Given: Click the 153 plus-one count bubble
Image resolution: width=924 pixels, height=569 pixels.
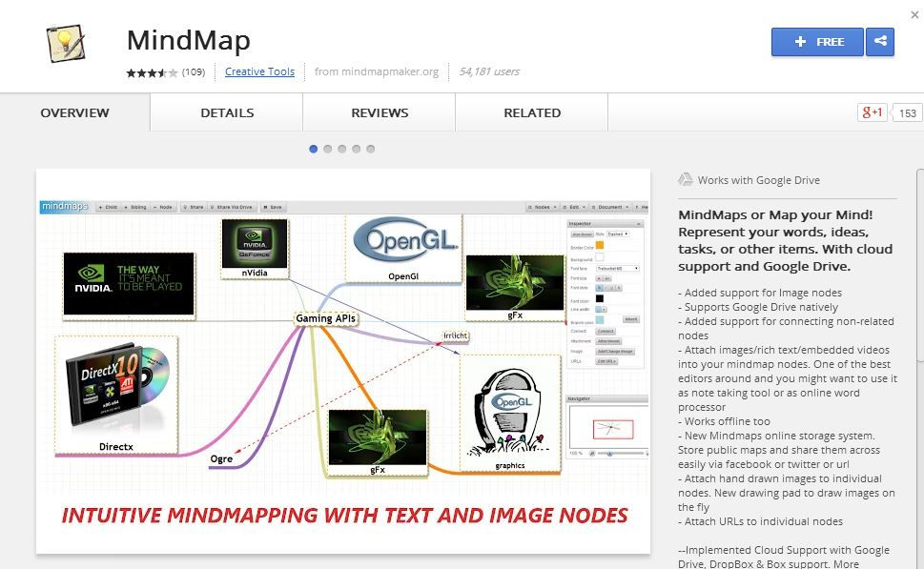Looking at the screenshot, I should [x=906, y=112].
